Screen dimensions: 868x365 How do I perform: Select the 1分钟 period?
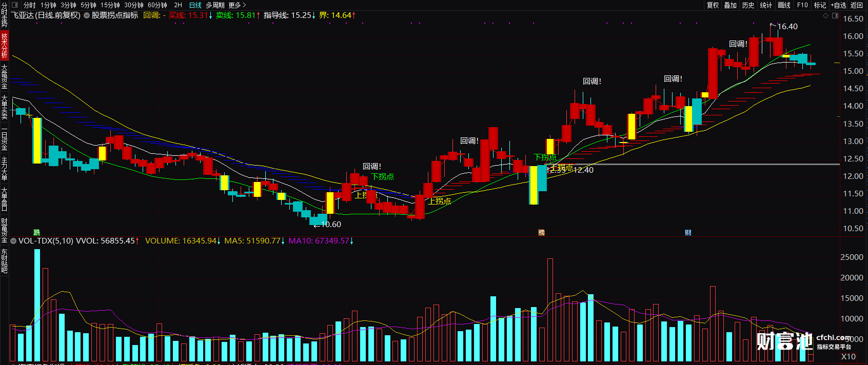pos(49,5)
